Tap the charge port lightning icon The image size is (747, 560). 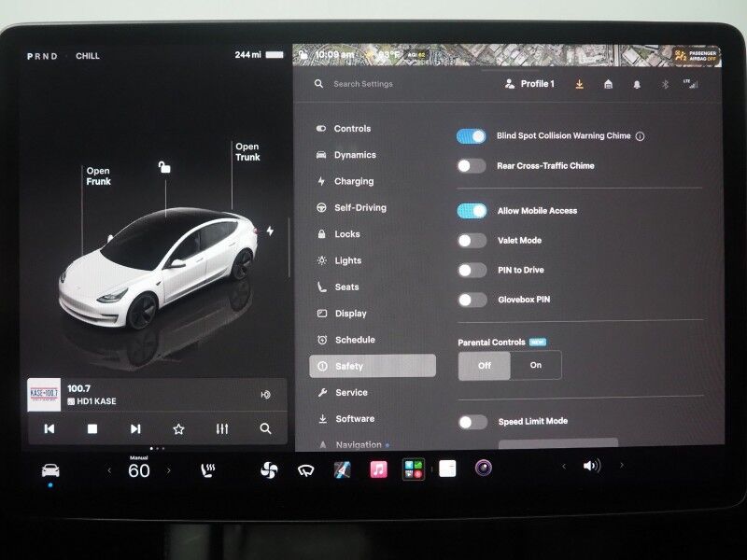point(270,231)
